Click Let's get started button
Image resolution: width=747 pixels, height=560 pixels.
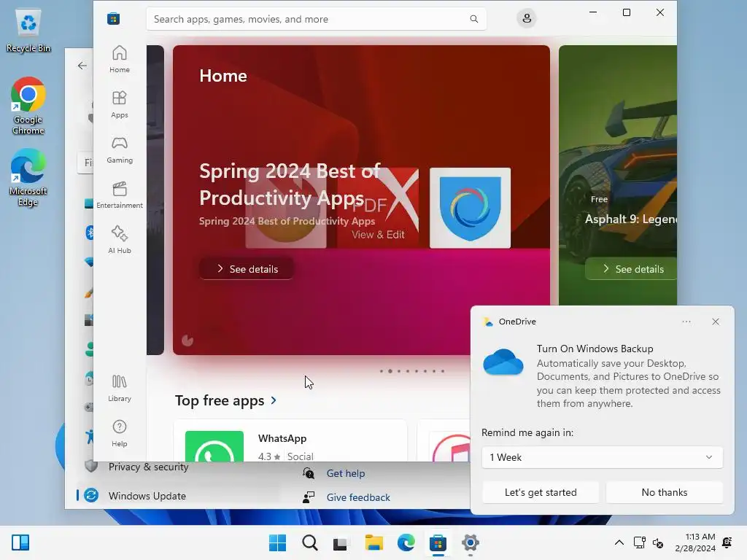tap(541, 492)
